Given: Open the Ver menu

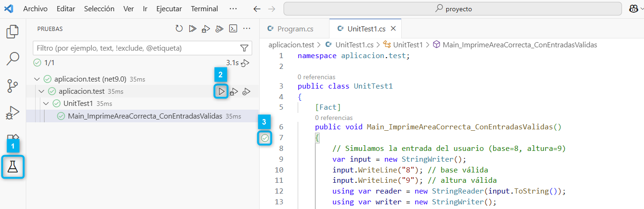Looking at the screenshot, I should (128, 8).
